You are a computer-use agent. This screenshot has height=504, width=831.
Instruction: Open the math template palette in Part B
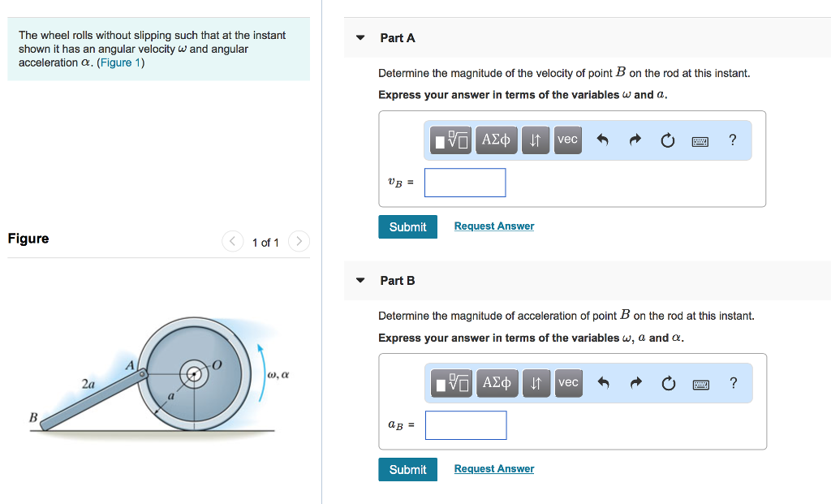tap(450, 382)
